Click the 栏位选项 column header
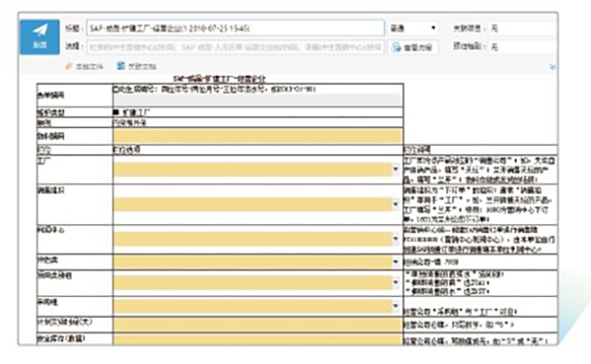This screenshot has height=364, width=591. pos(127,150)
